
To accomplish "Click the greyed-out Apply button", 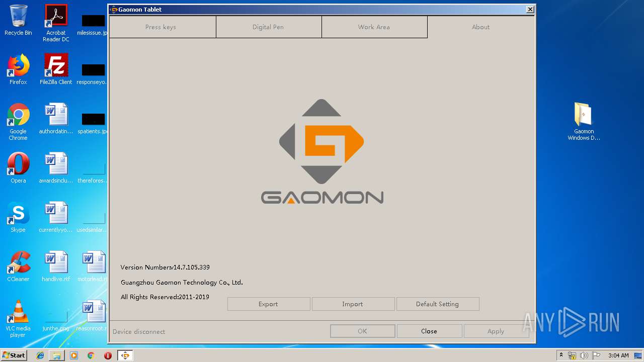I will [x=496, y=331].
